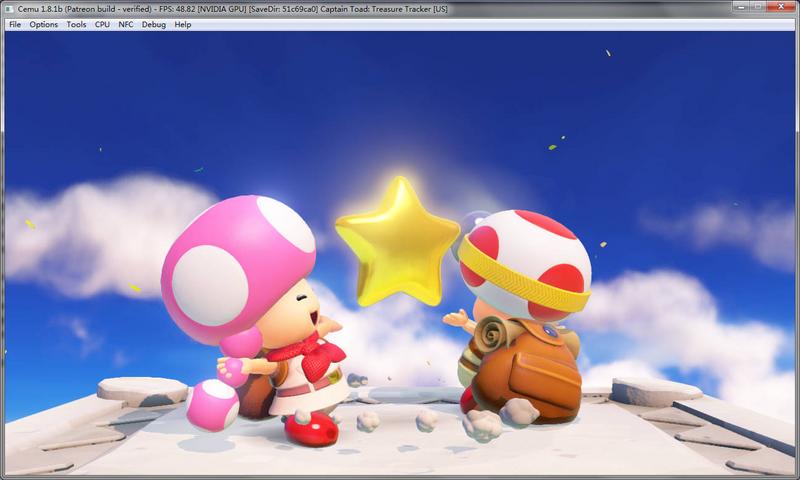Image resolution: width=800 pixels, height=480 pixels.
Task: Expand the Tools menu
Action: 76,24
